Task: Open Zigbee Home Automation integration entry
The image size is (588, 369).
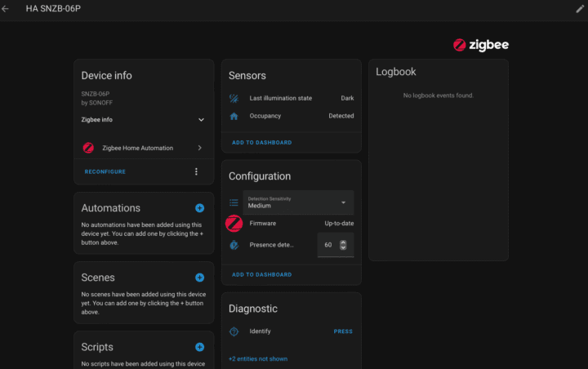Action: pos(143,148)
